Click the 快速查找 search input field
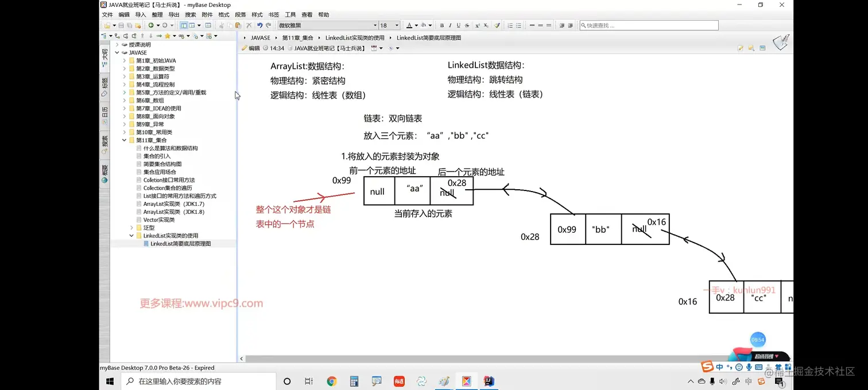The height and width of the screenshot is (390, 868). point(649,25)
